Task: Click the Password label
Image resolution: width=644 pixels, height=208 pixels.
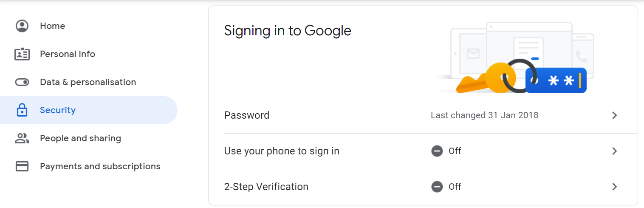Action: point(247,115)
